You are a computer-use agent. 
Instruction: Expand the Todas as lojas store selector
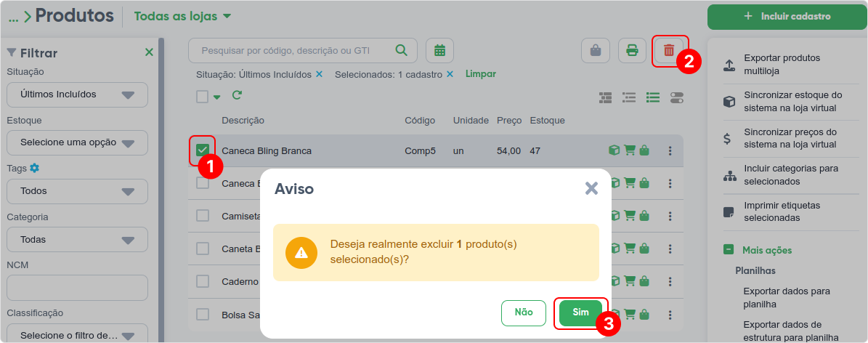click(182, 16)
